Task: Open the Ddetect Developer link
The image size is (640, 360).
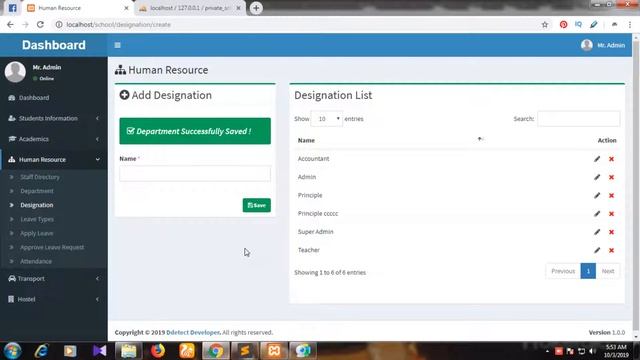Action: click(193, 333)
